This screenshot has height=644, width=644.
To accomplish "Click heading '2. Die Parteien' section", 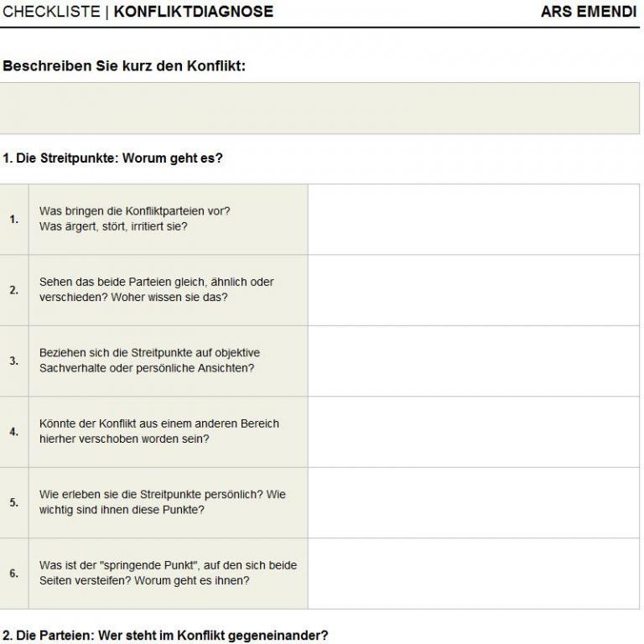I will 165,636.
